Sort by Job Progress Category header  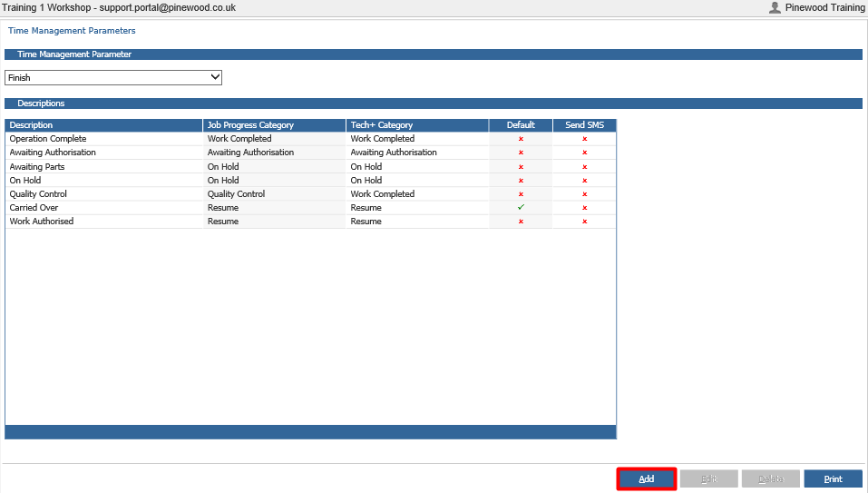tap(274, 125)
